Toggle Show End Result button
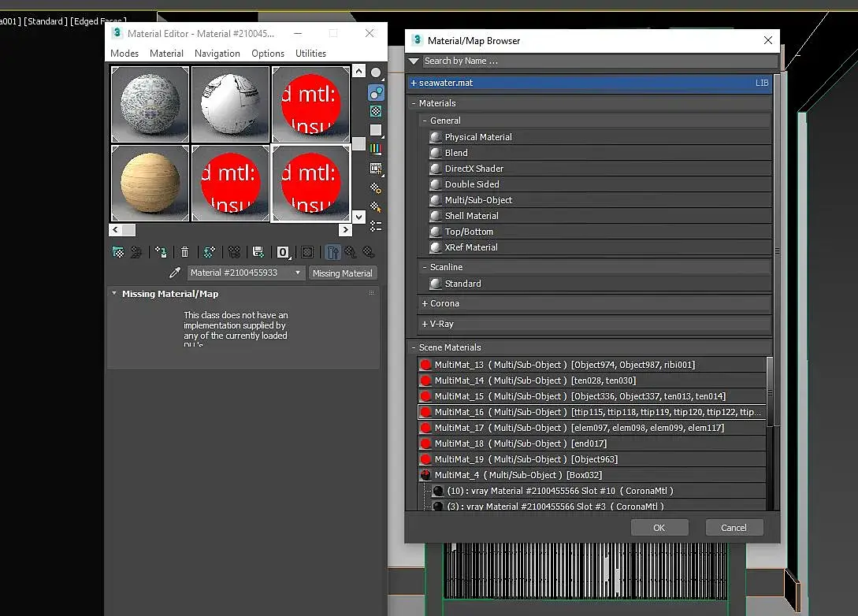Image resolution: width=858 pixels, height=616 pixels. coord(332,252)
